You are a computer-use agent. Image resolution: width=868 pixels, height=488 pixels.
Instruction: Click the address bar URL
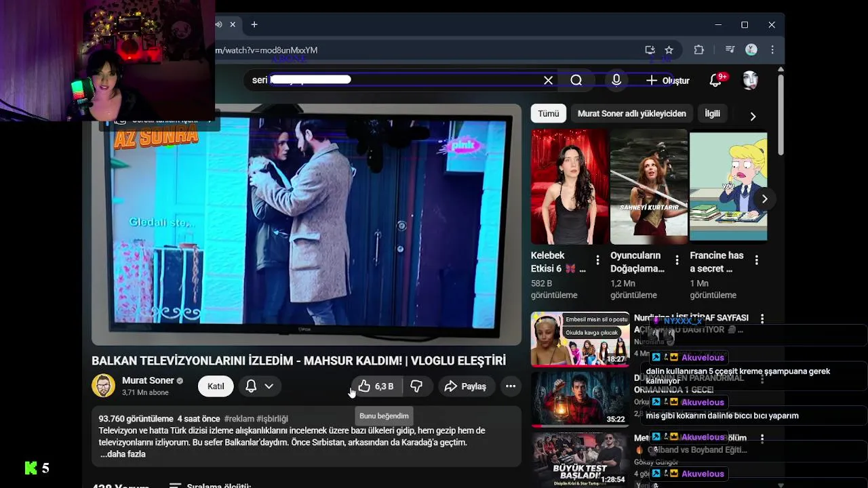[x=267, y=50]
